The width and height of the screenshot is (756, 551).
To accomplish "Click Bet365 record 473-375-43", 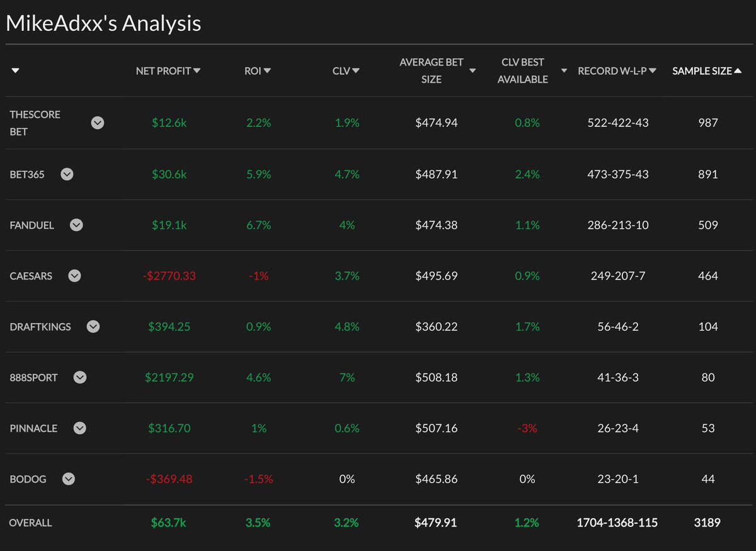I will [x=617, y=174].
